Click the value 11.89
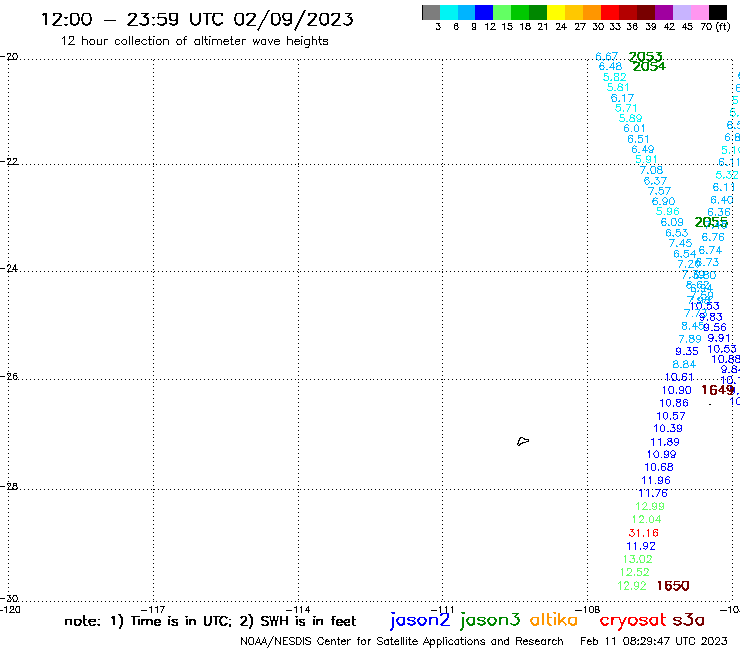Screen dimensions: 740x650 click(664, 442)
